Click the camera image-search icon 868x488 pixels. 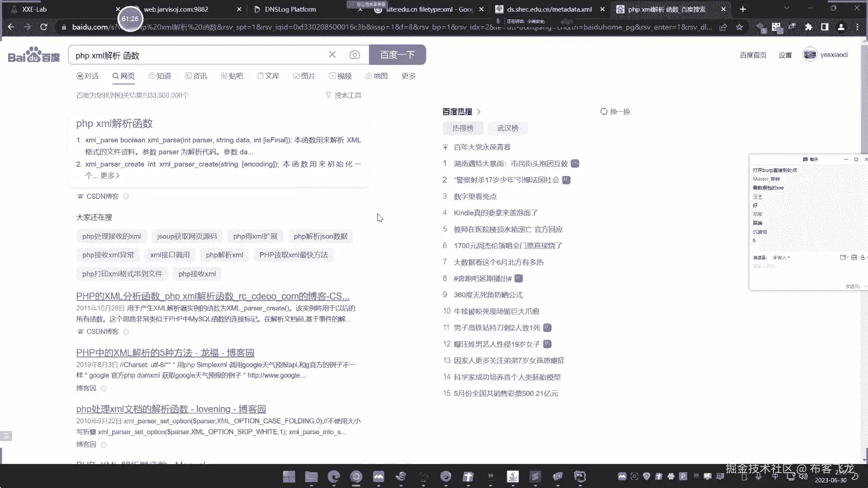(x=355, y=55)
